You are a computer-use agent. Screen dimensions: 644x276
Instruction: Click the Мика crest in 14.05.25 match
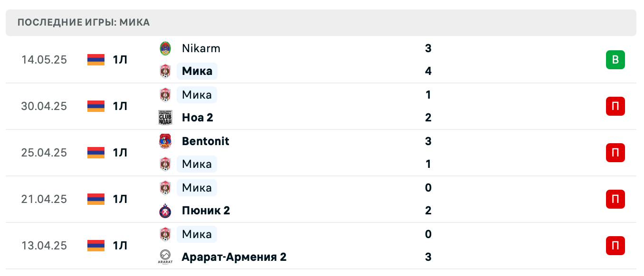coord(165,71)
